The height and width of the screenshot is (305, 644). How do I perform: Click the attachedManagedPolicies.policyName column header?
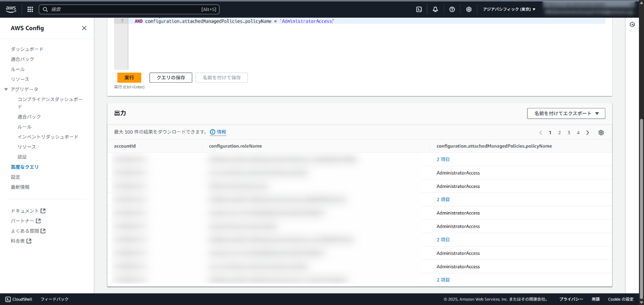coord(494,146)
